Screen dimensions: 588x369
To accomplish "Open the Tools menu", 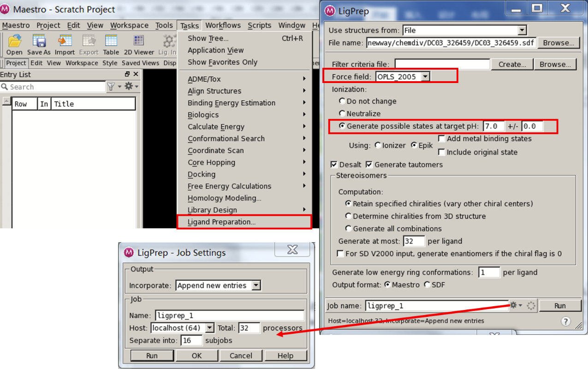I will pos(164,25).
